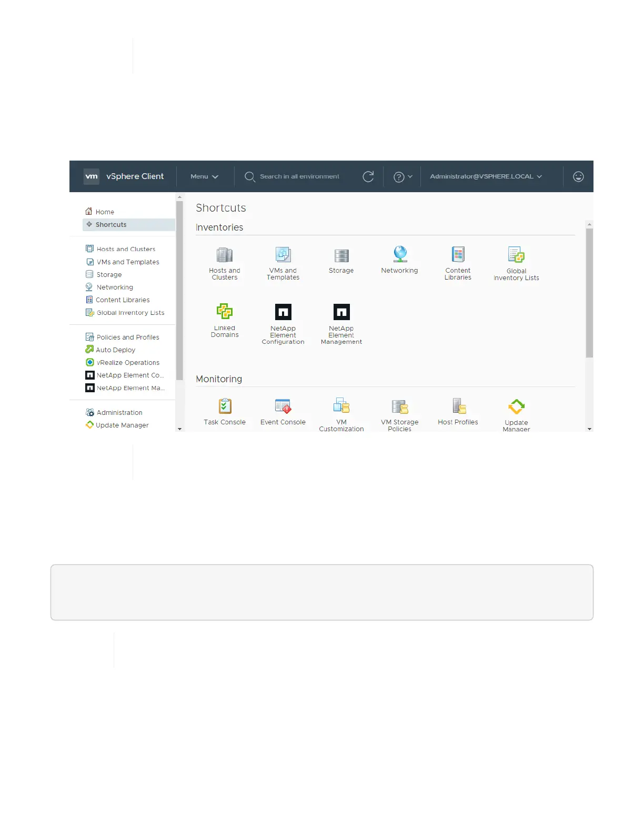This screenshot has height=834, width=644.
Task: Open the Networking globe shortcut icon
Action: click(x=400, y=254)
